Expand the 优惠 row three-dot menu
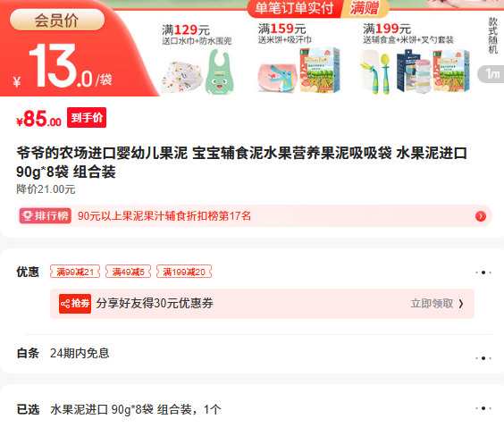This screenshot has width=504, height=436. click(x=483, y=272)
